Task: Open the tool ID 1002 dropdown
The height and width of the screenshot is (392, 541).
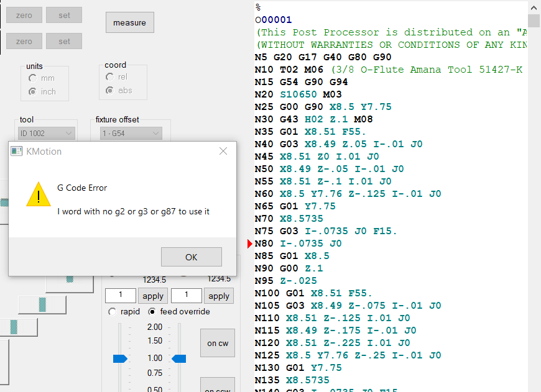Action: click(x=47, y=134)
